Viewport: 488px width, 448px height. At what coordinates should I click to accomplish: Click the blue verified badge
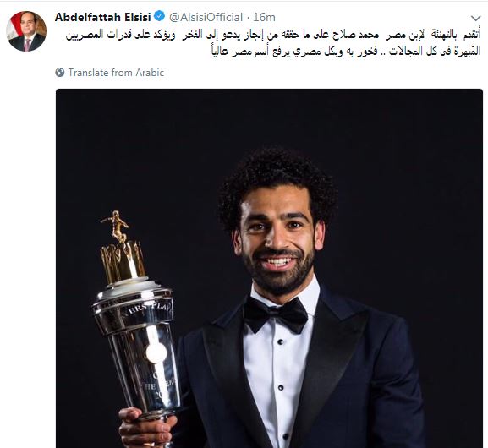point(160,17)
